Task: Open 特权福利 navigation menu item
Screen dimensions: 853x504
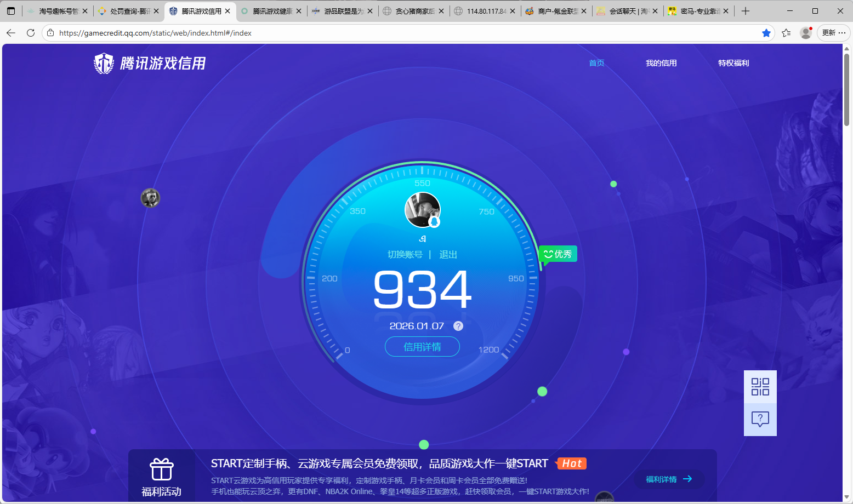Action: pyautogui.click(x=733, y=63)
